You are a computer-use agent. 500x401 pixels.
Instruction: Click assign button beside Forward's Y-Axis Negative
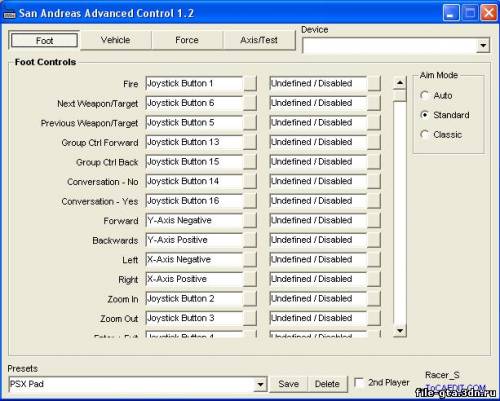250,220
